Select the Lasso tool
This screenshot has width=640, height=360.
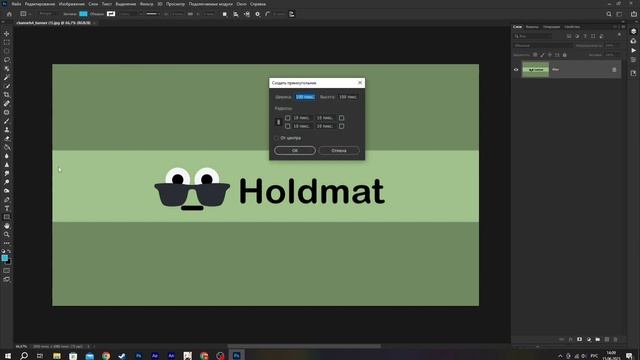click(x=7, y=60)
